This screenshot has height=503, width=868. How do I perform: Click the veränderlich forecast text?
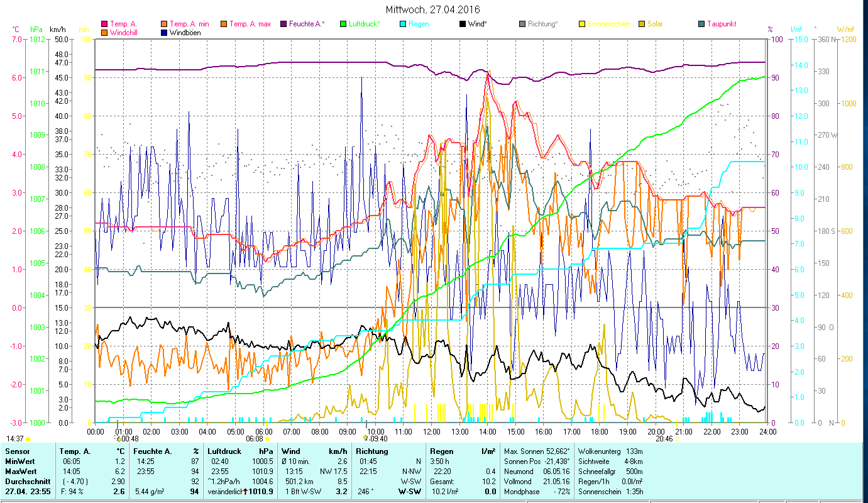point(224,492)
